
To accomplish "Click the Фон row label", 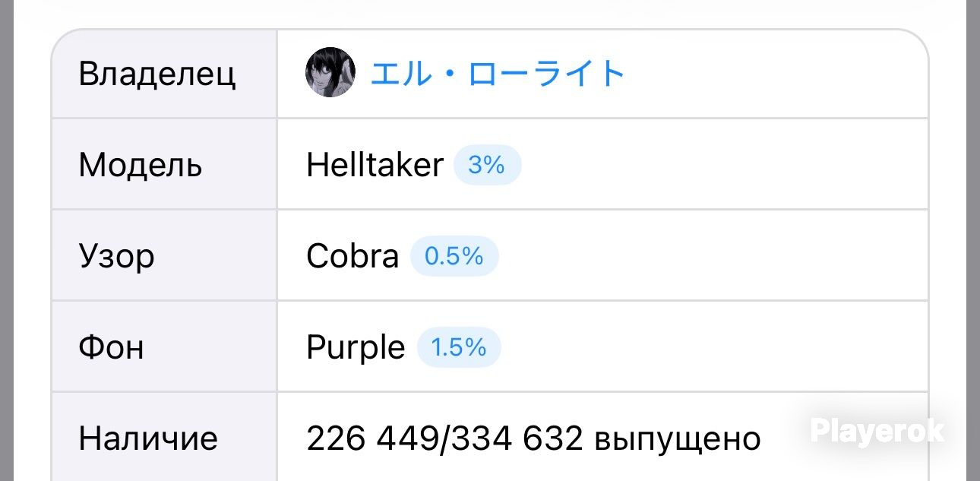I will click(111, 348).
